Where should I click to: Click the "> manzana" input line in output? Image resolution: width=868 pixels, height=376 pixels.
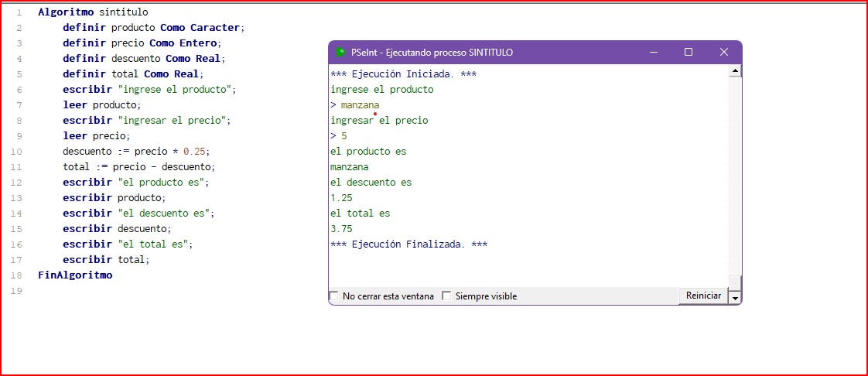pyautogui.click(x=355, y=105)
